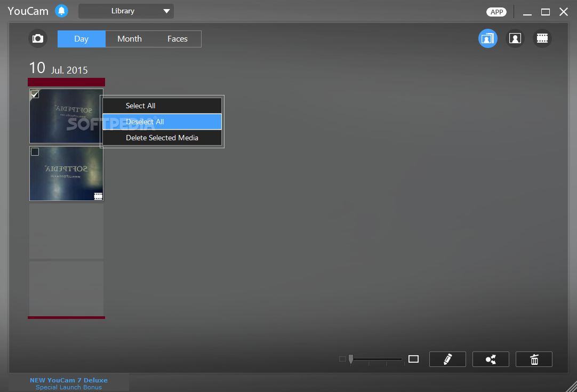Click the 10 Jul. 2015 date heading
The image size is (577, 392).
(x=59, y=68)
